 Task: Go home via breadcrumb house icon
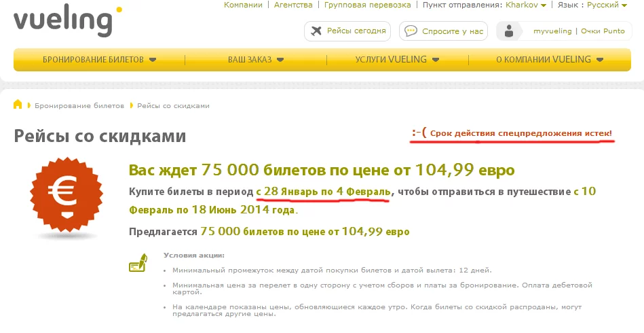18,105
